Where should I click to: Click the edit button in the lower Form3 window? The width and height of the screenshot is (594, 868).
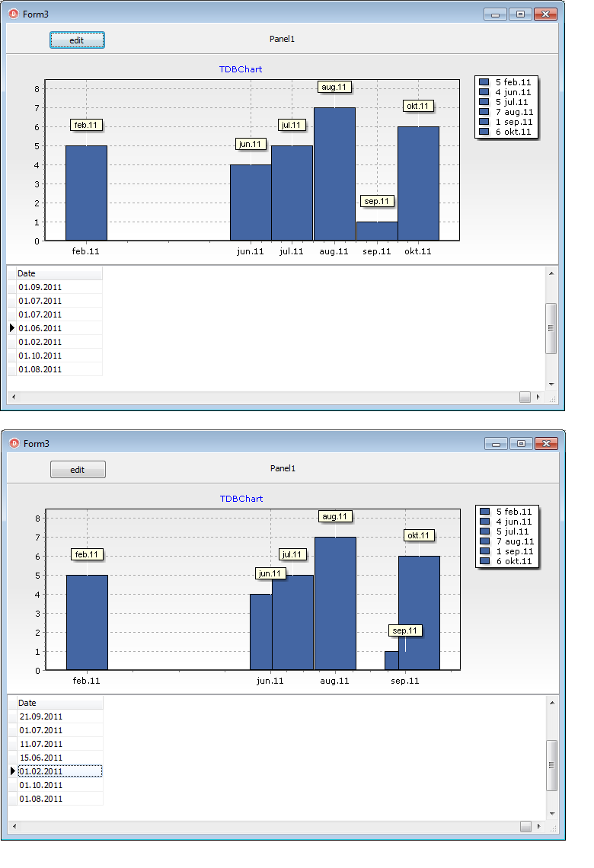coord(78,470)
